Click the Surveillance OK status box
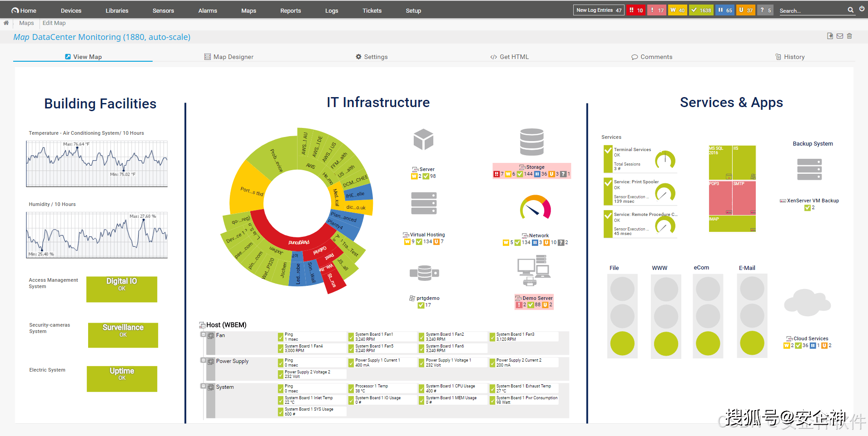This screenshot has width=868, height=436. point(123,335)
